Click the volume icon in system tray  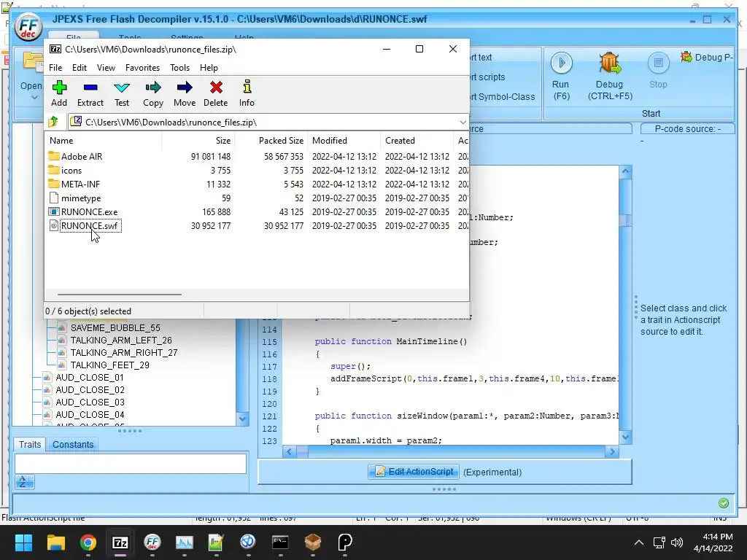pos(676,542)
